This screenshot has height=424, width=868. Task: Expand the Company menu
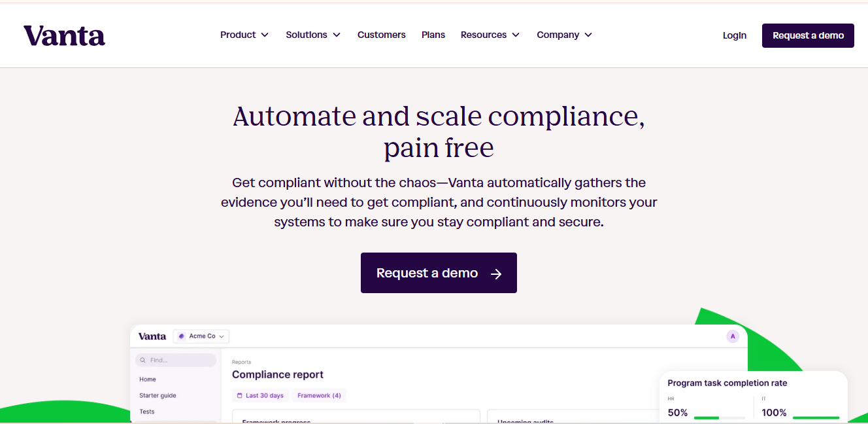565,35
